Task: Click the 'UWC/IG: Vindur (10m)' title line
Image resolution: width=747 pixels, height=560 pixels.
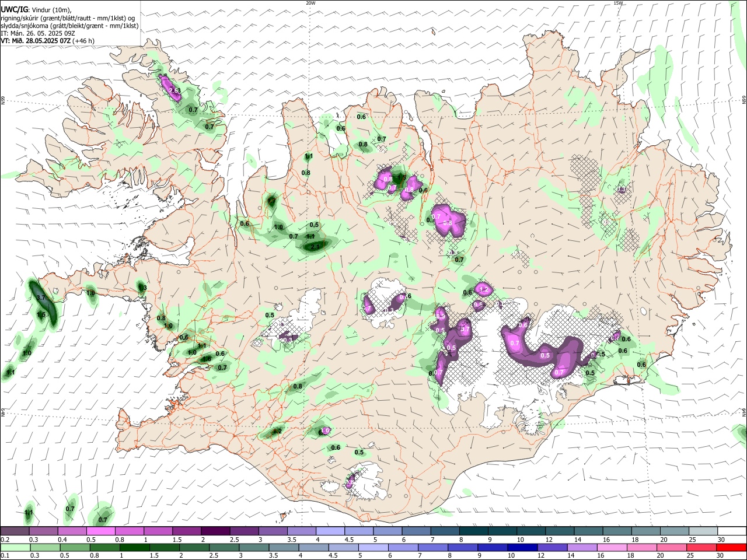Action: (x=36, y=10)
